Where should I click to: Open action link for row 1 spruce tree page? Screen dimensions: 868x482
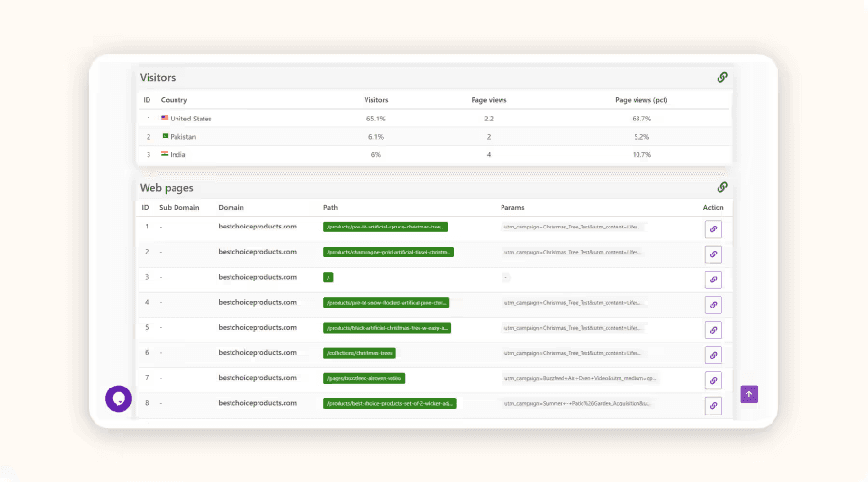(713, 229)
